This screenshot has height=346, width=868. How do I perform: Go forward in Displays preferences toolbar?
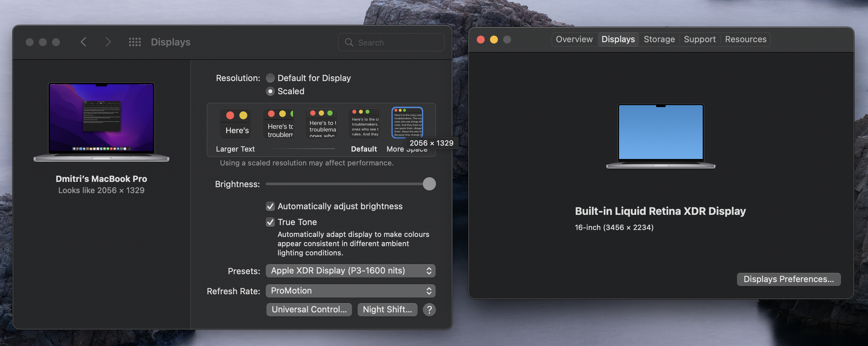(x=108, y=42)
